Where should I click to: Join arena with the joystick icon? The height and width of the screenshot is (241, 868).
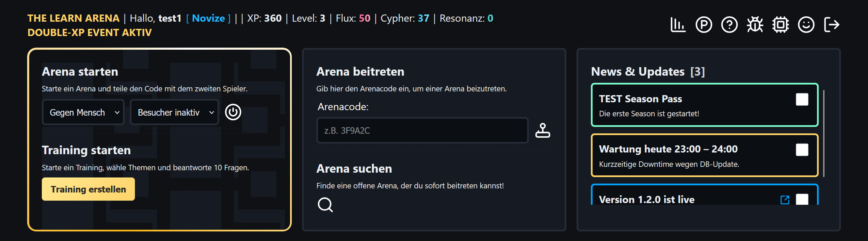[542, 130]
